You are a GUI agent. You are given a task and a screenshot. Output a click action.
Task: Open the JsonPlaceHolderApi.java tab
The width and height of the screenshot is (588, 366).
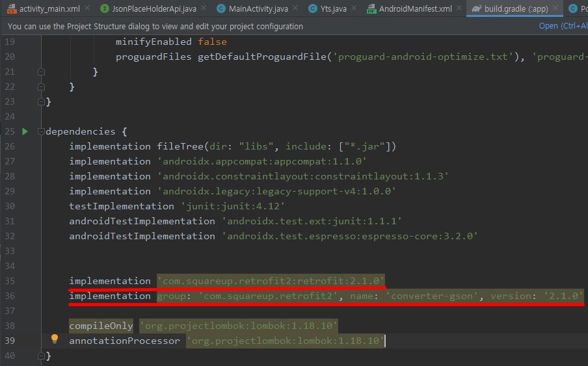pyautogui.click(x=154, y=8)
